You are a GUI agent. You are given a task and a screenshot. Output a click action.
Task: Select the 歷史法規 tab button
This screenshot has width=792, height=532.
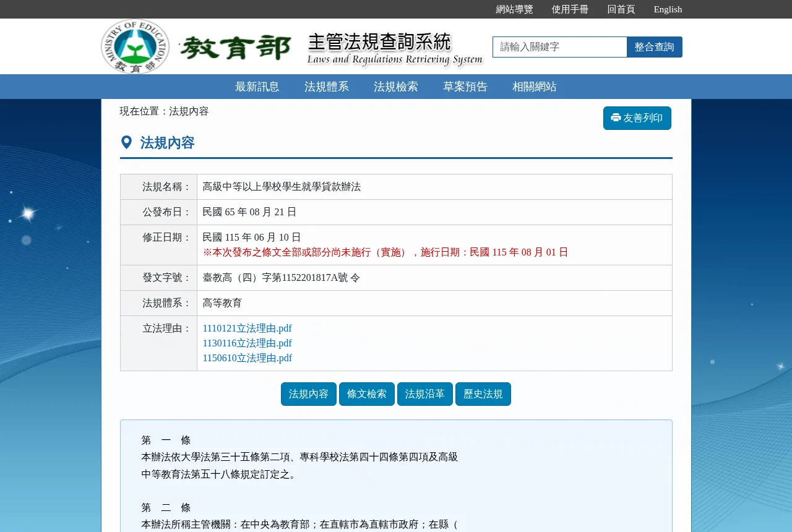click(483, 394)
